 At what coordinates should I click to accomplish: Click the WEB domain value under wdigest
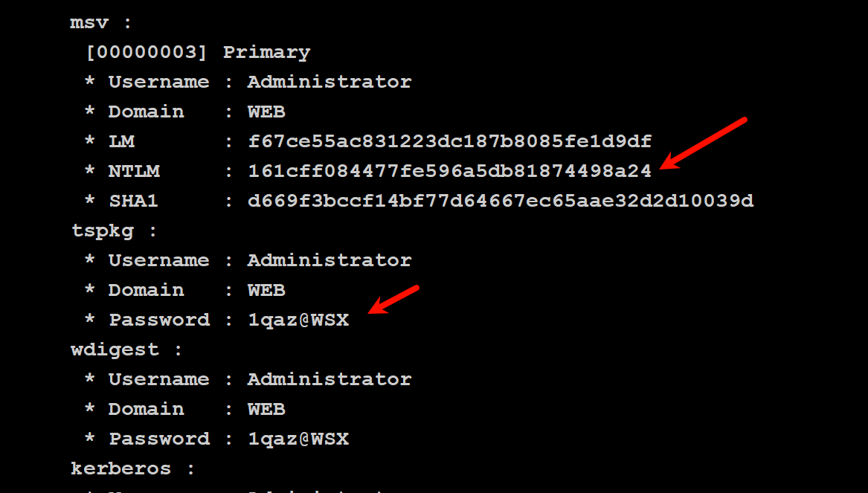266,409
